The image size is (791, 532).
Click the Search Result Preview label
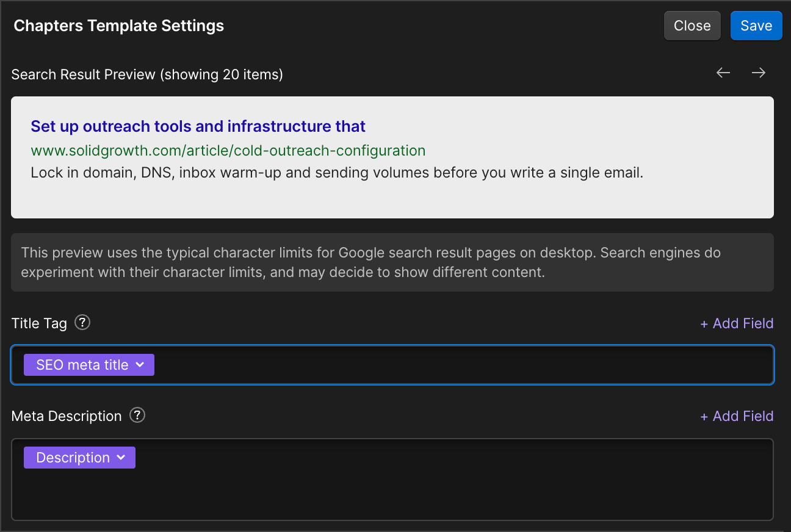point(147,74)
